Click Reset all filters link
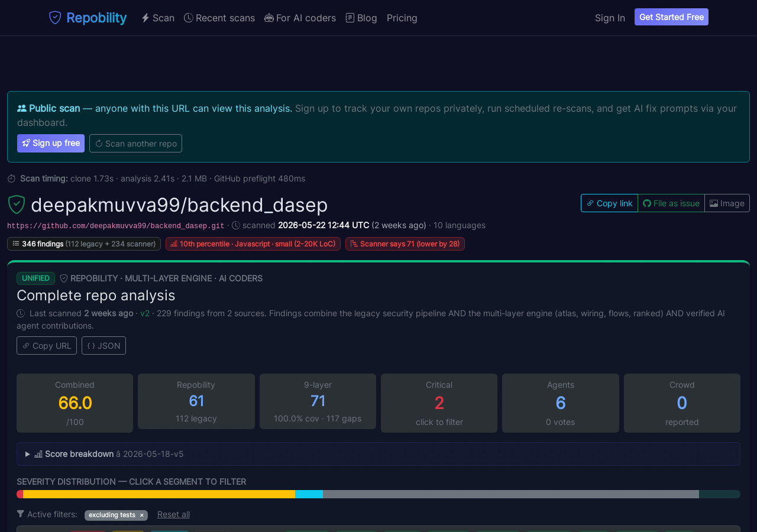This screenshot has width=757, height=532. (173, 514)
